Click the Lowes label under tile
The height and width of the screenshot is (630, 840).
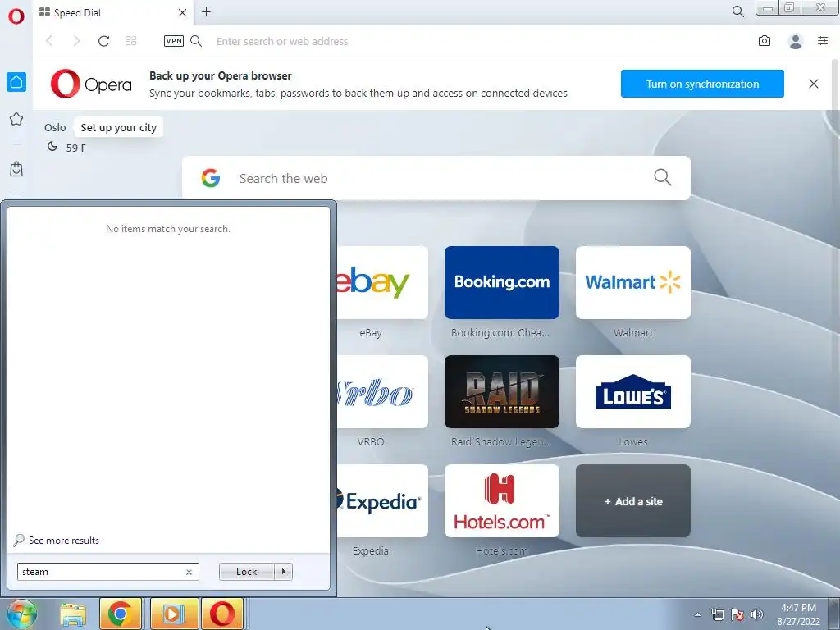pyautogui.click(x=633, y=442)
